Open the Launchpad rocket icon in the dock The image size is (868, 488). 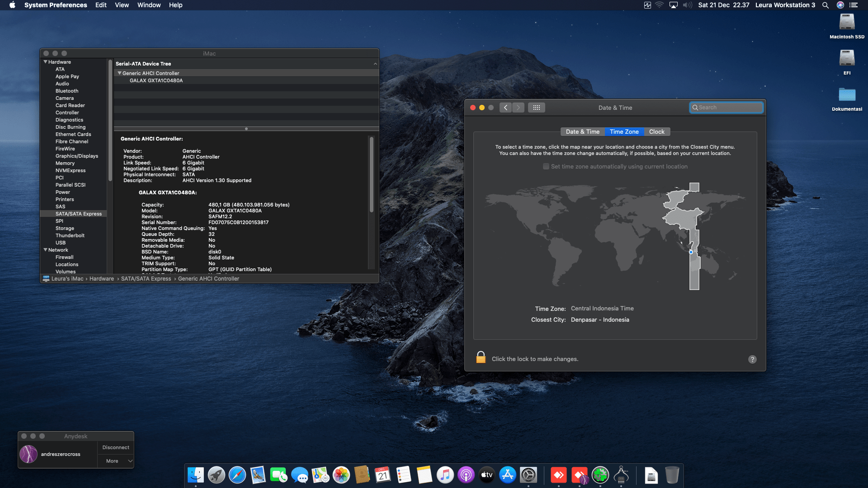[x=216, y=475]
